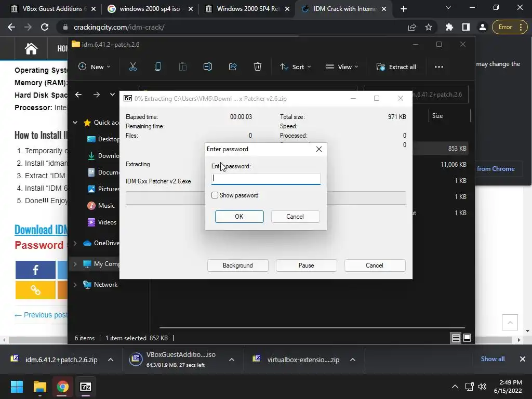The image size is (532, 399).
Task: Bookmark this page with star icon
Action: (x=429, y=27)
